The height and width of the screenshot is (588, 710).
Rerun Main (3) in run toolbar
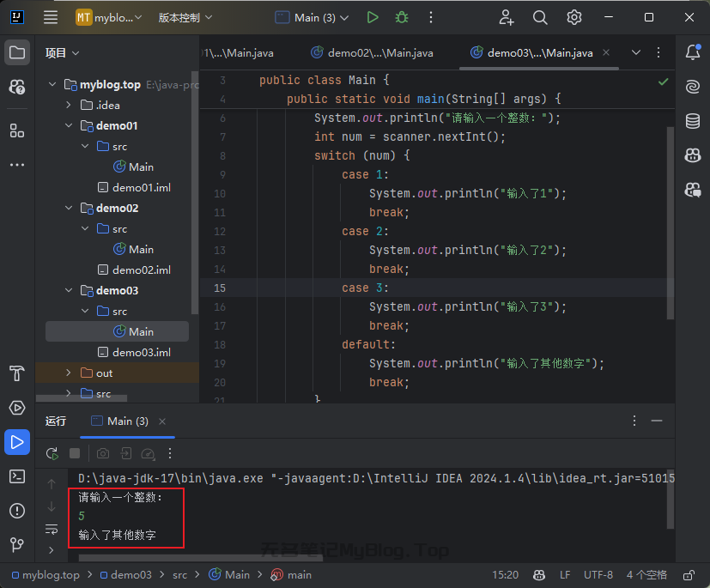point(52,453)
